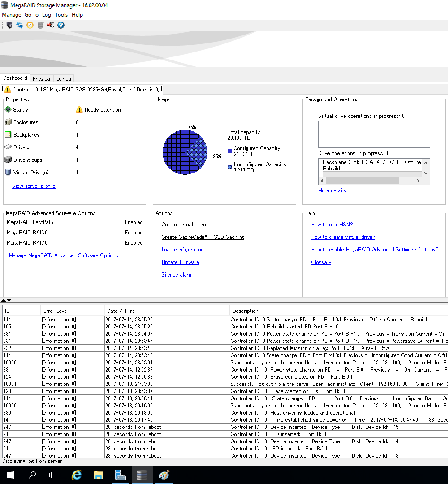Click the ID column header in log
Viewport: 448px width, 484px height.
click(22, 311)
